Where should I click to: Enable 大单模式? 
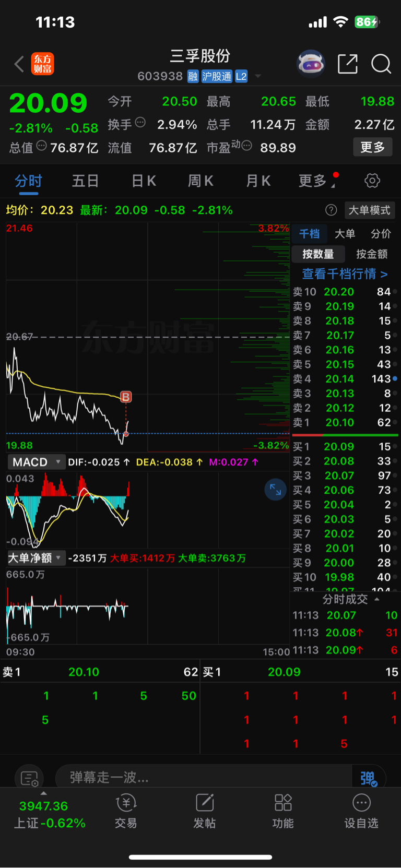[370, 210]
